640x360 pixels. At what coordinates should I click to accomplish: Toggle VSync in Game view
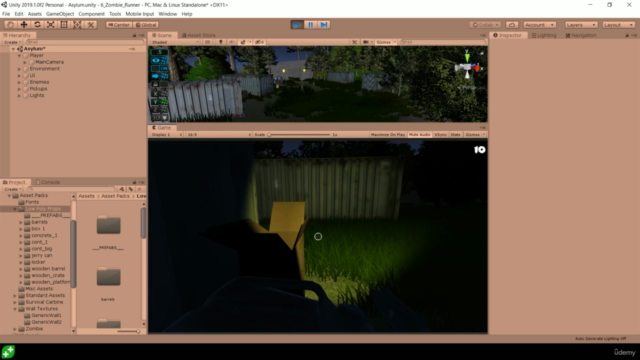point(440,135)
